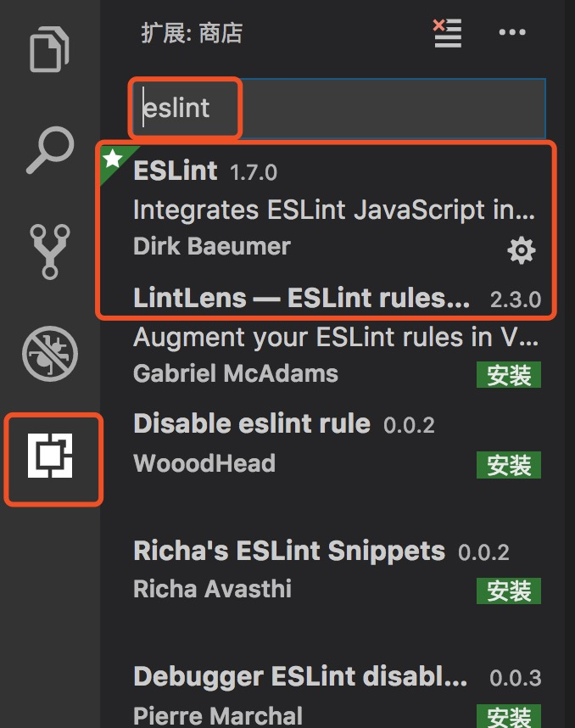Open the Extensions view icon
Viewport: 575px width, 728px height.
pyautogui.click(x=53, y=458)
